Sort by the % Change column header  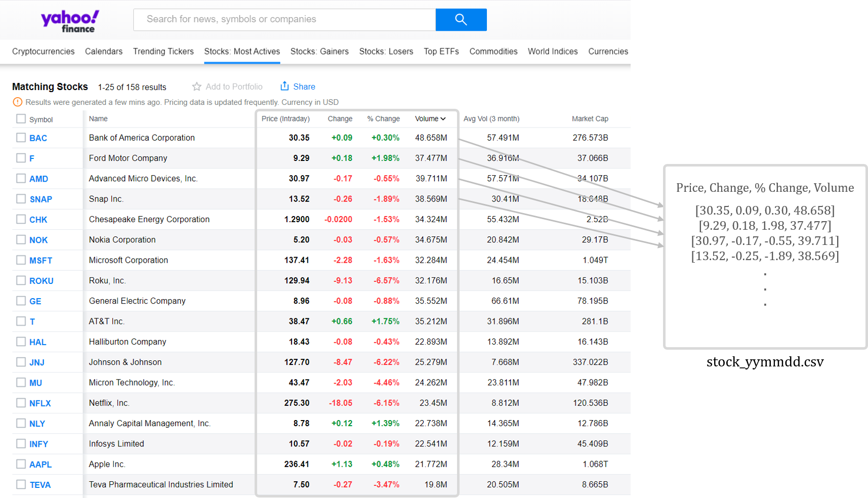click(383, 119)
